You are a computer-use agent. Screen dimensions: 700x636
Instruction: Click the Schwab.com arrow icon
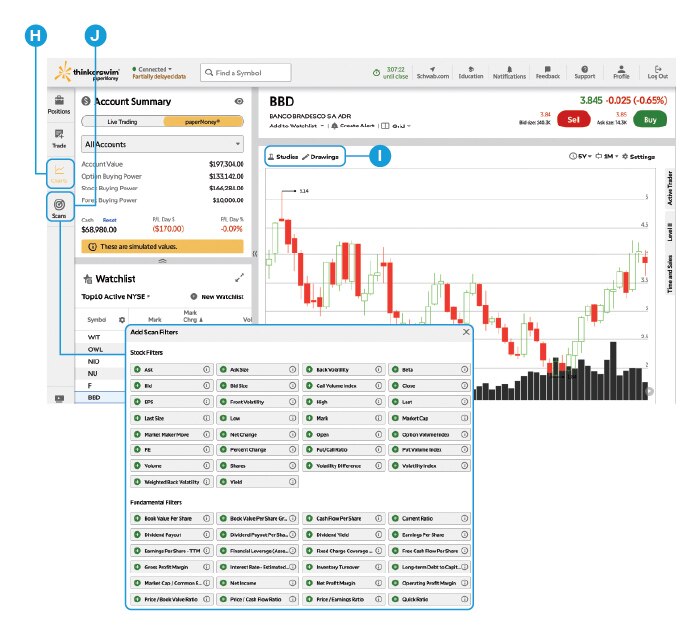tap(432, 69)
